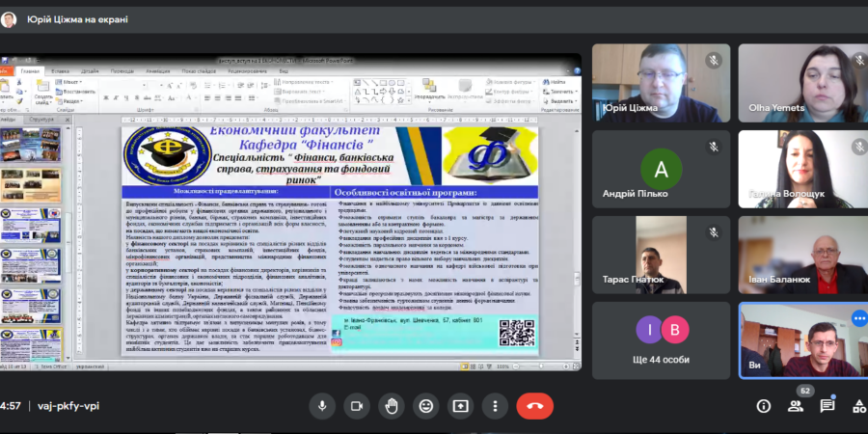Leave the call with the red hang-up button
The image size is (868, 434).
point(534,406)
